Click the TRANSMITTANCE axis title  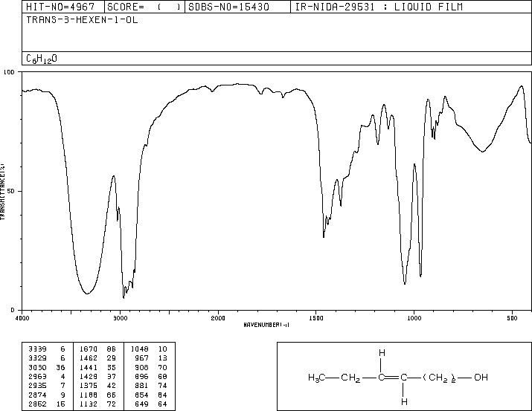tap(2, 192)
